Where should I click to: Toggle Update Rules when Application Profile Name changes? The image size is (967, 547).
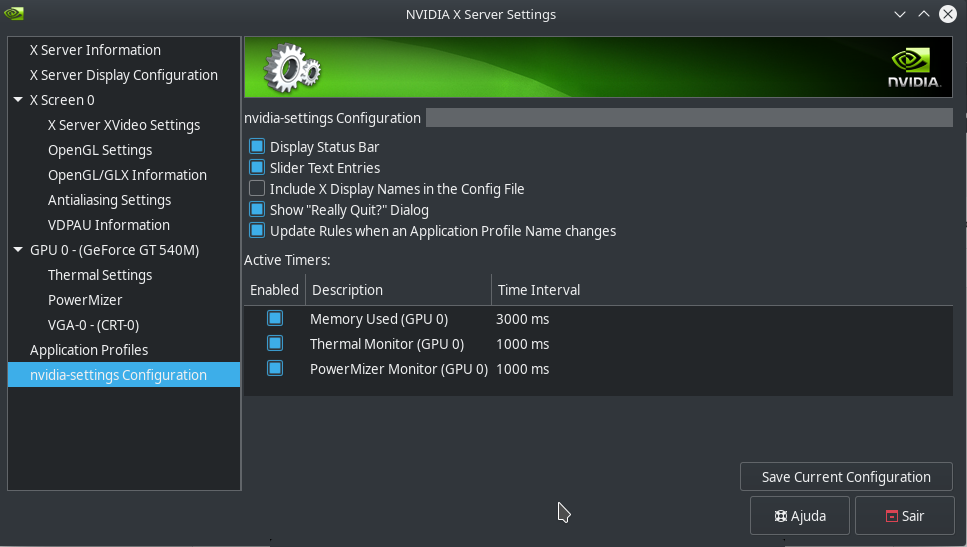click(257, 230)
